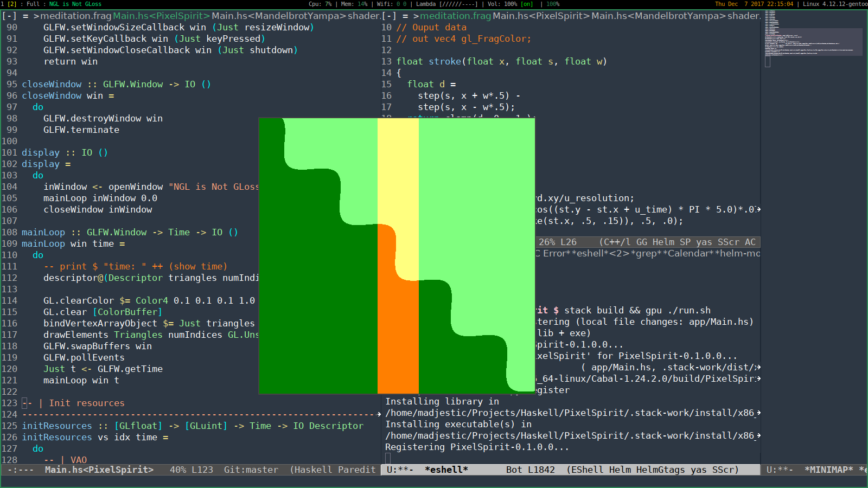Screen dimensions: 868x488
Task: Click 'Just t <- GLFW.getTime' on line 120
Action: (x=103, y=369)
